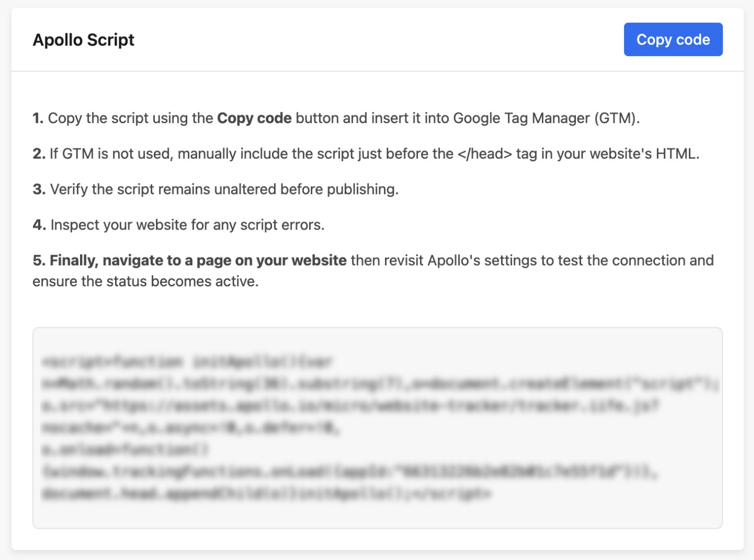Click the blurred s.onload=function line

coord(126,450)
